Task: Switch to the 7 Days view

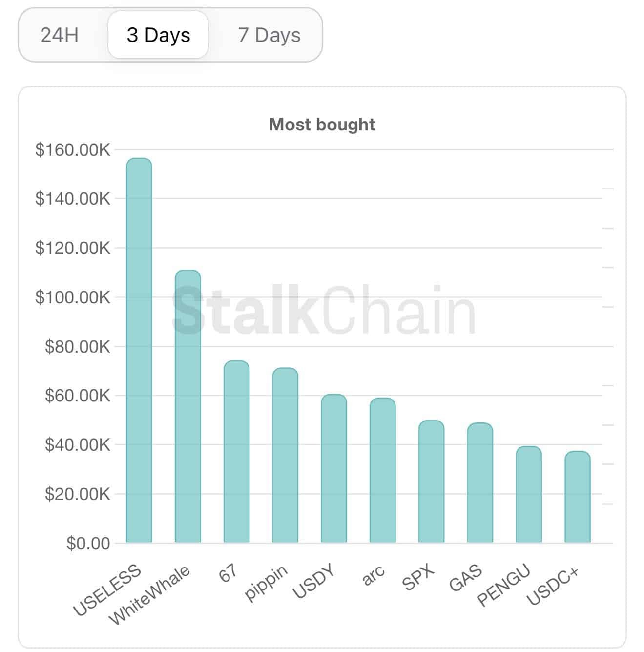Action: (269, 35)
